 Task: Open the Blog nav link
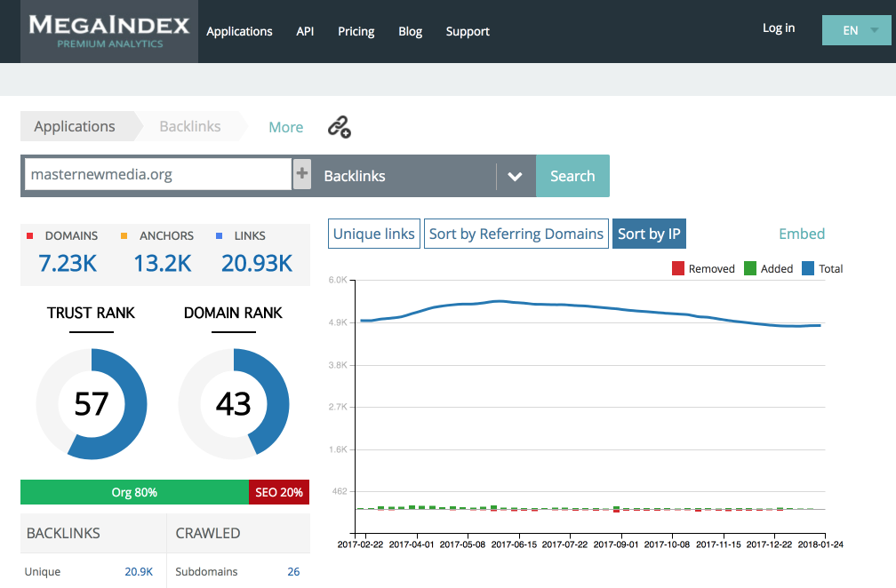[411, 31]
